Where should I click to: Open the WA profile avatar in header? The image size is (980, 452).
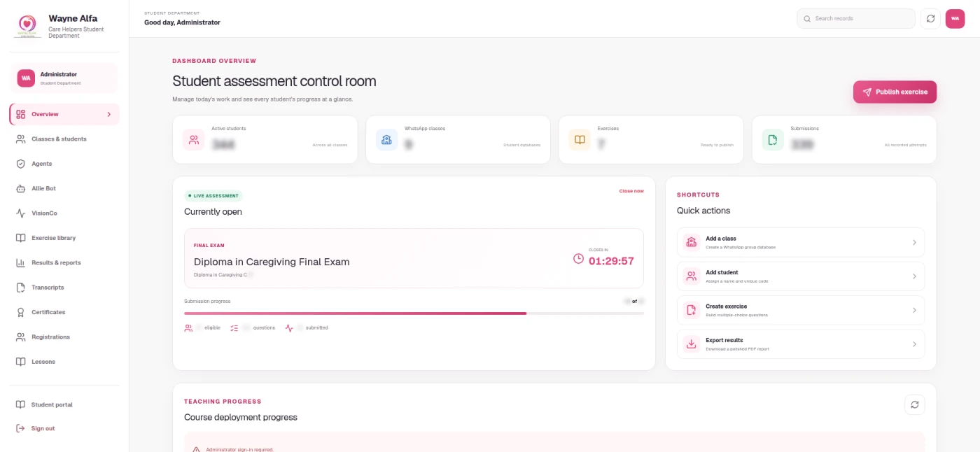(x=955, y=19)
